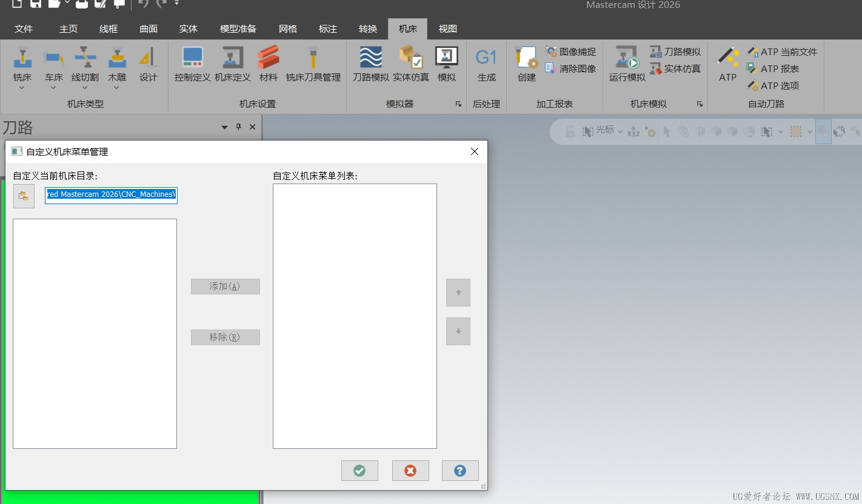
Task: Click the machine directory file list box
Action: coord(95,334)
